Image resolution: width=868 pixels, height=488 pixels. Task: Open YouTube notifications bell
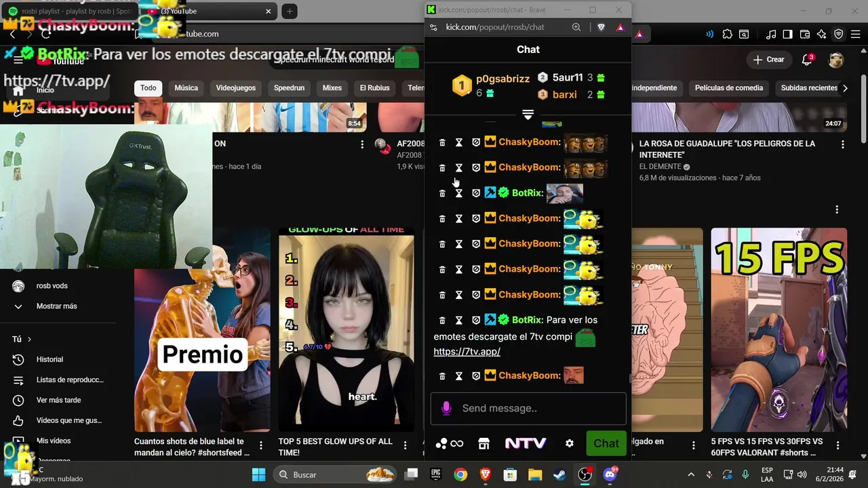[807, 60]
